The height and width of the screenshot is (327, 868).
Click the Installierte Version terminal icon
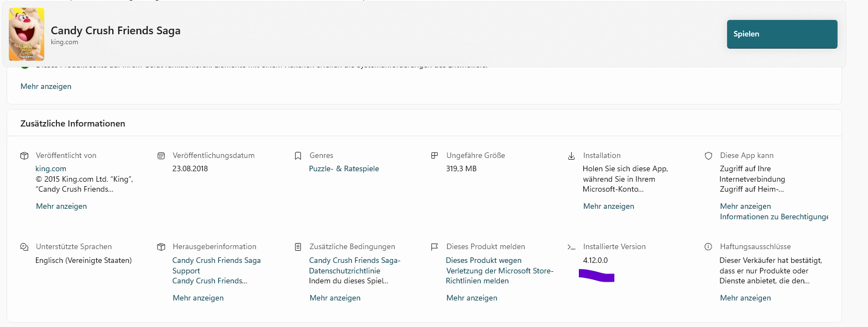(x=571, y=247)
